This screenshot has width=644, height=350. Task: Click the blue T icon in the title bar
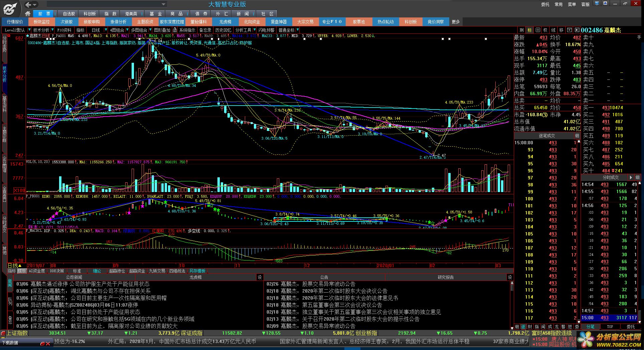pyautogui.click(x=597, y=3)
